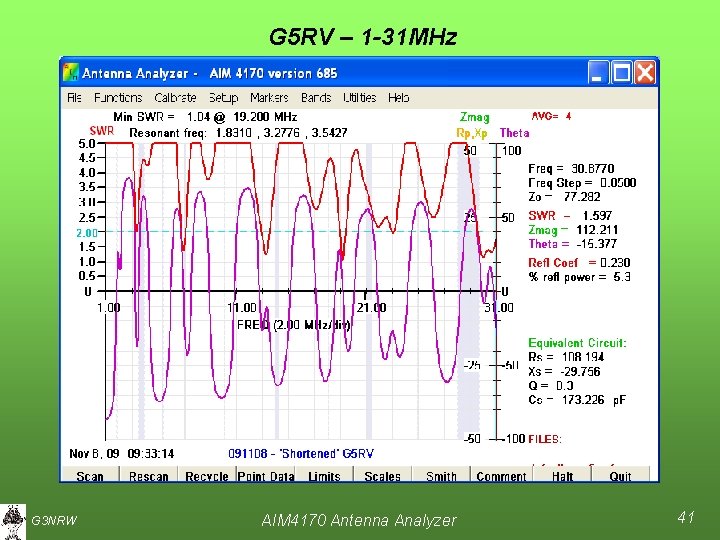Image resolution: width=720 pixels, height=540 pixels.
Task: Click the 2.00 SWR threshold label
Action: click(87, 233)
